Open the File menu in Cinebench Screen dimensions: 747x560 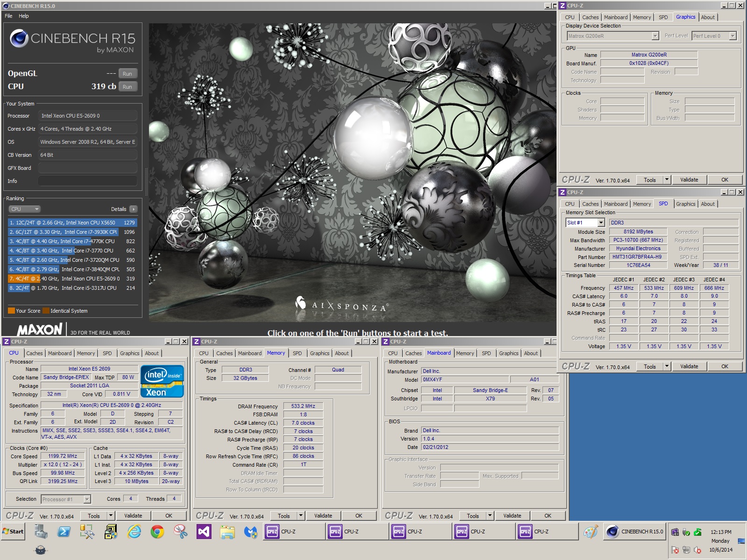point(8,16)
